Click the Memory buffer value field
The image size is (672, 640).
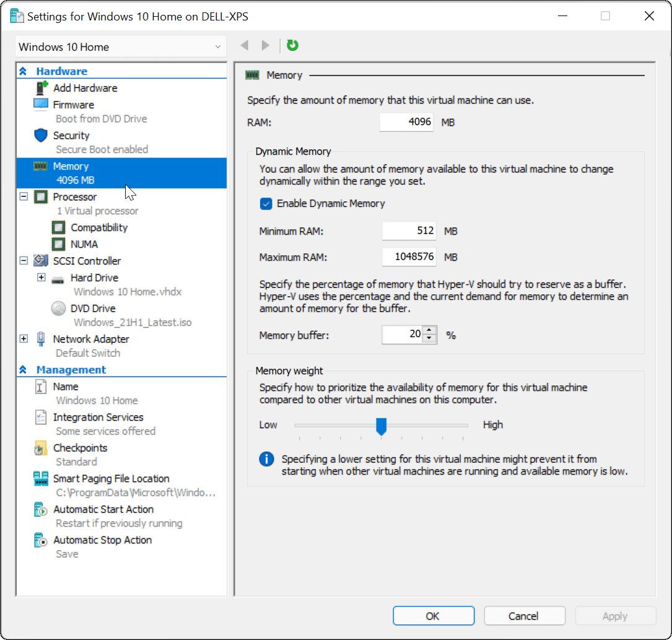402,335
